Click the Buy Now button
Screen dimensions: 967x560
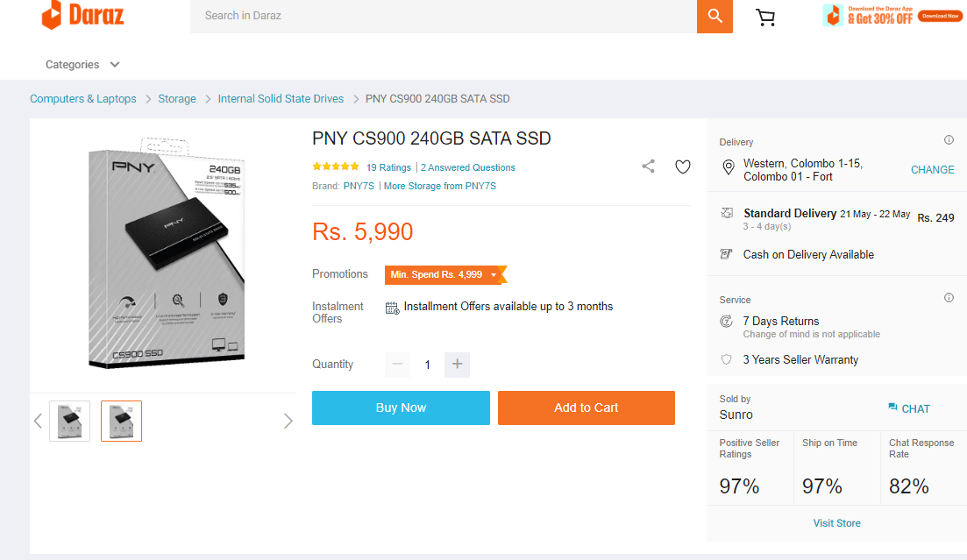tap(401, 408)
